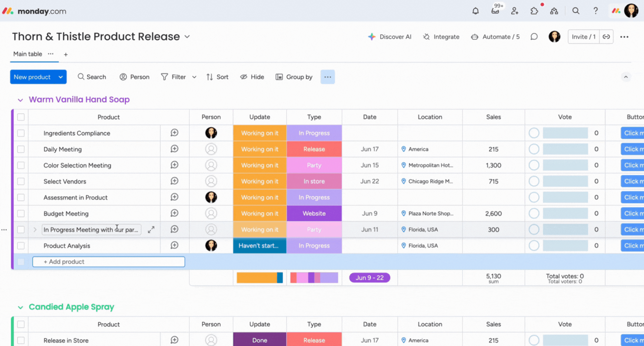Open board title dropdown arrow
Viewport: 644px width, 346px height.
click(187, 37)
